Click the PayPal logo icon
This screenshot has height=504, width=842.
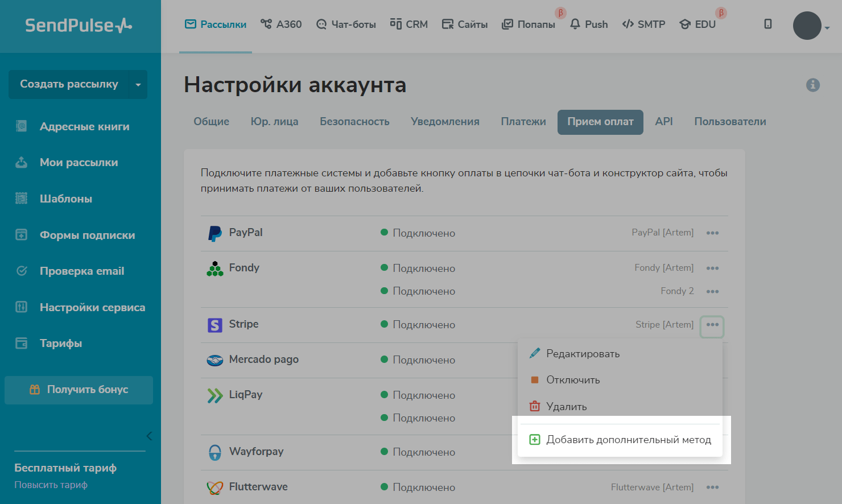[x=214, y=233]
